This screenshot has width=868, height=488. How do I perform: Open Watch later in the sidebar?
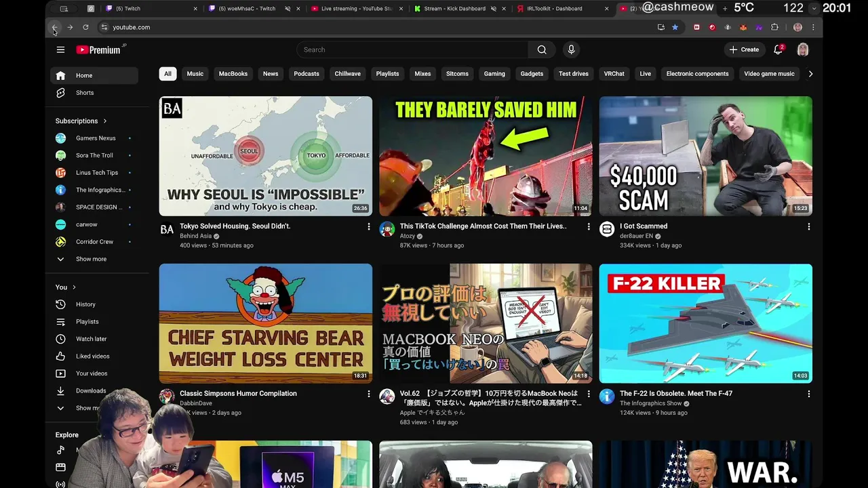[94, 339]
